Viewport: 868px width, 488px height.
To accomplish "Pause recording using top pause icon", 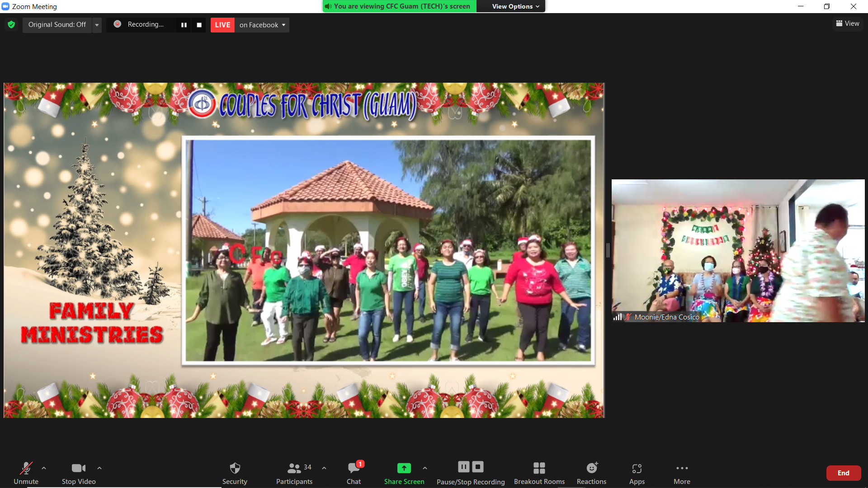I will (x=184, y=25).
